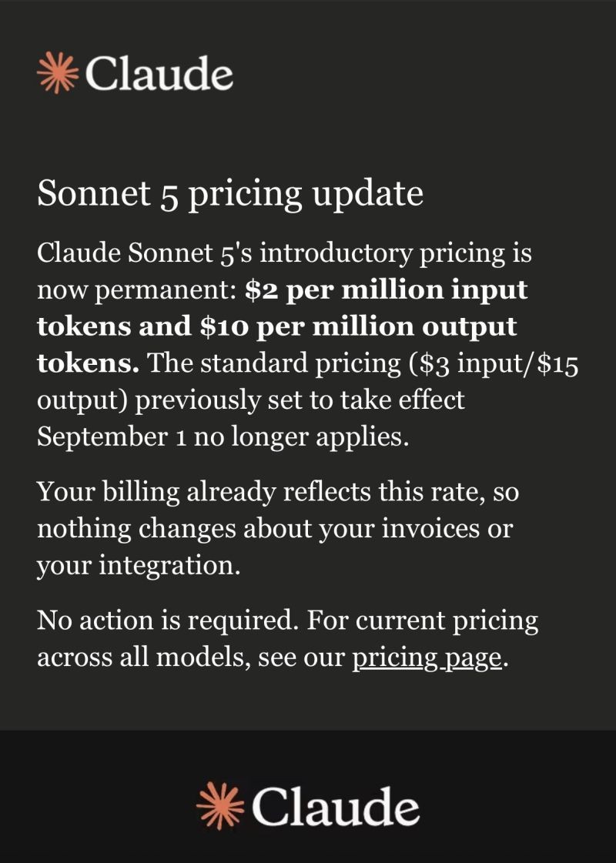This screenshot has width=616, height=863.
Task: Click the "output) previously set to take effect" line
Action: pos(250,400)
